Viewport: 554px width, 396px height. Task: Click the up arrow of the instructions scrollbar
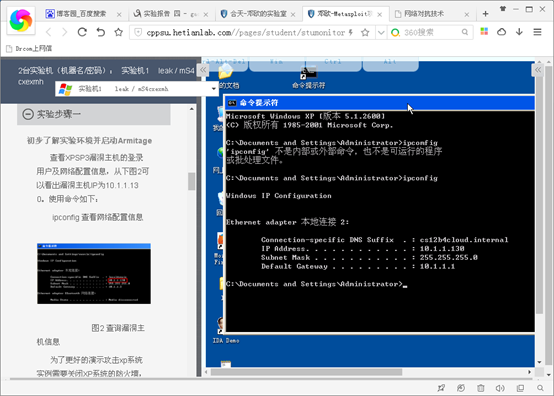[x=191, y=109]
